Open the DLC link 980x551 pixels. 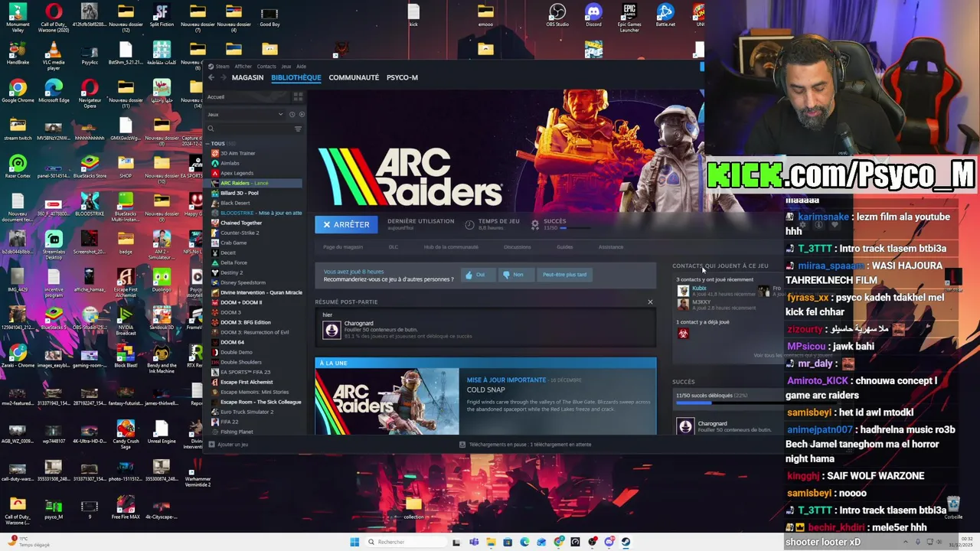click(x=394, y=247)
